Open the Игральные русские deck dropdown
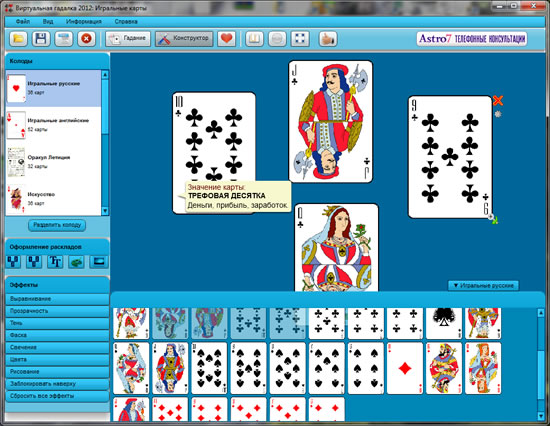The image size is (550, 426). 483,286
